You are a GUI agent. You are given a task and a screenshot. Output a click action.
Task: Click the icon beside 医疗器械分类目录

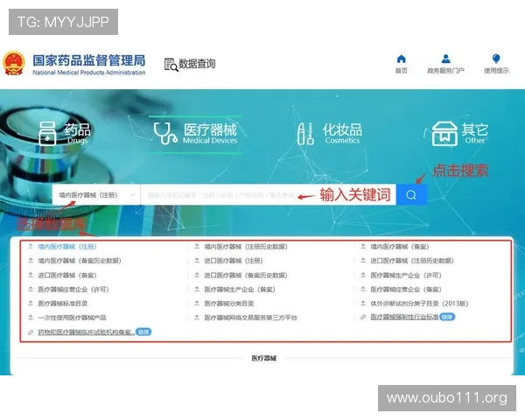coord(197,304)
